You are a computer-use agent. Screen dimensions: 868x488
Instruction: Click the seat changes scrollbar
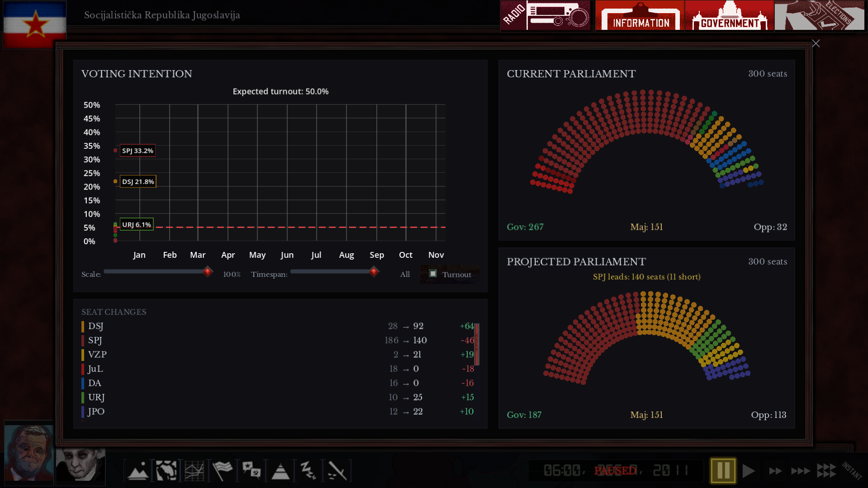(x=477, y=344)
